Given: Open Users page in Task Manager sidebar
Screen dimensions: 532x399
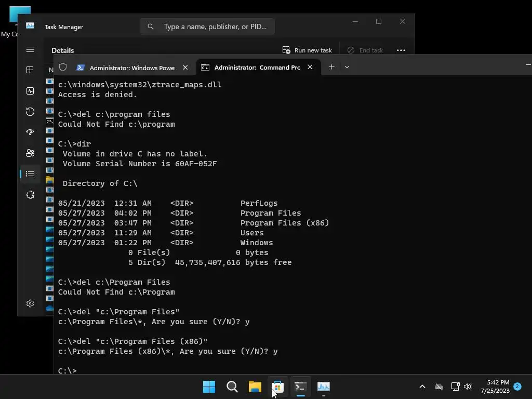Looking at the screenshot, I should (x=30, y=153).
